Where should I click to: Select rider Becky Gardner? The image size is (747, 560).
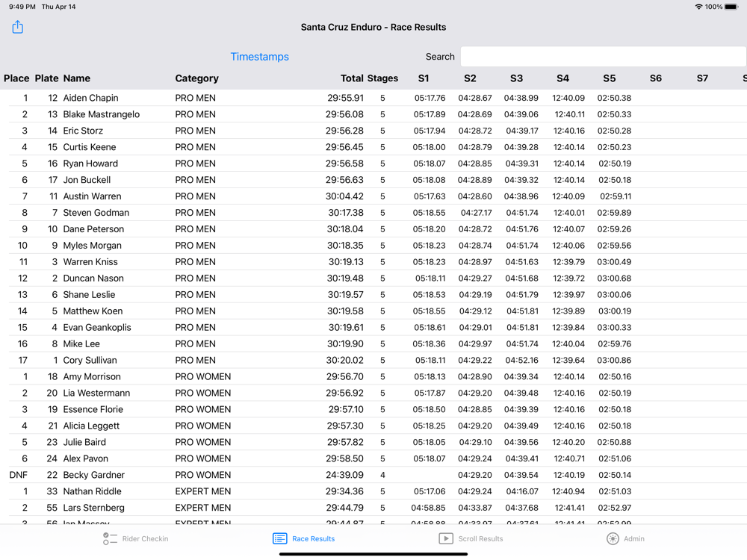point(94,475)
